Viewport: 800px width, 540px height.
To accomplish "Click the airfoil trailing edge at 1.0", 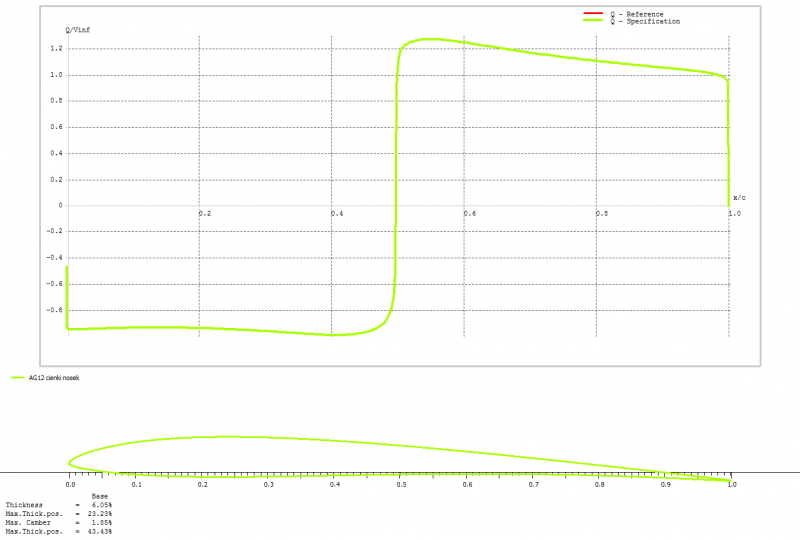I will [x=730, y=481].
